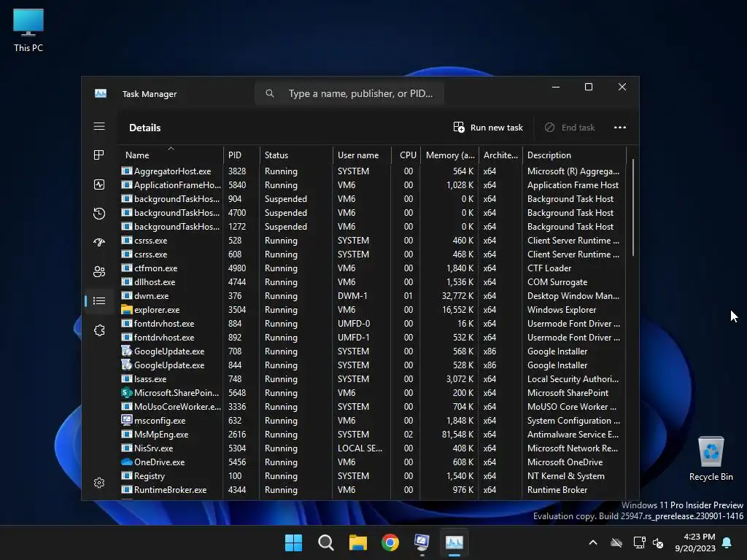Image resolution: width=747 pixels, height=560 pixels.
Task: Click the search magnifier icon in Task Manager
Action: (x=270, y=93)
